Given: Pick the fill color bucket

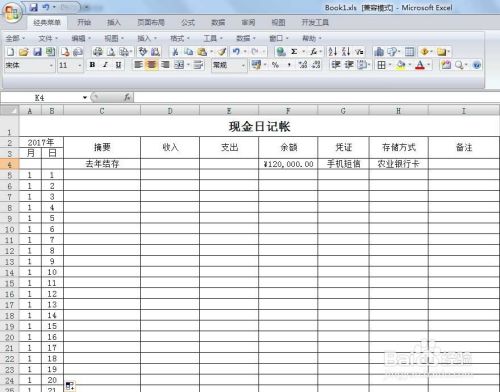Looking at the screenshot, I should coord(401,65).
